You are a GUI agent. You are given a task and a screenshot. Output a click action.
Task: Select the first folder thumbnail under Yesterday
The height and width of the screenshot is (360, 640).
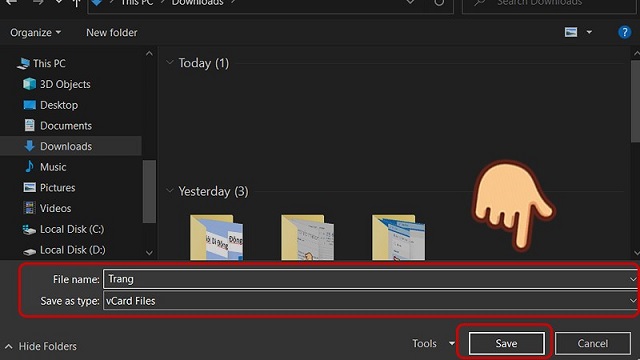(216, 237)
